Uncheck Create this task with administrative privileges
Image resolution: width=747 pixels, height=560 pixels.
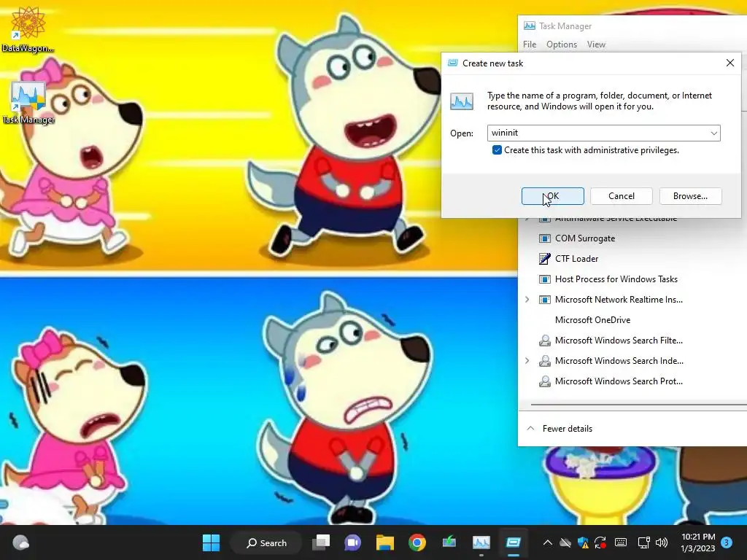pyautogui.click(x=497, y=150)
